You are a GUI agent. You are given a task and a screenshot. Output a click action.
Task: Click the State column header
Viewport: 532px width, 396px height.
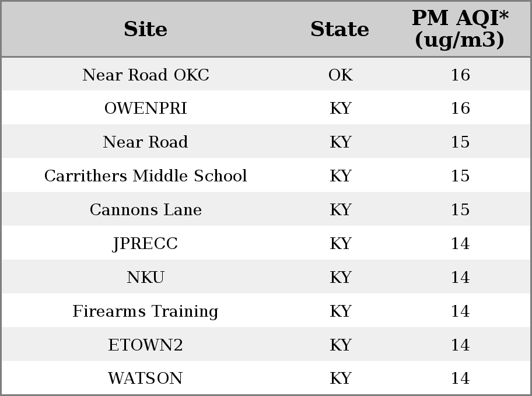339,29
